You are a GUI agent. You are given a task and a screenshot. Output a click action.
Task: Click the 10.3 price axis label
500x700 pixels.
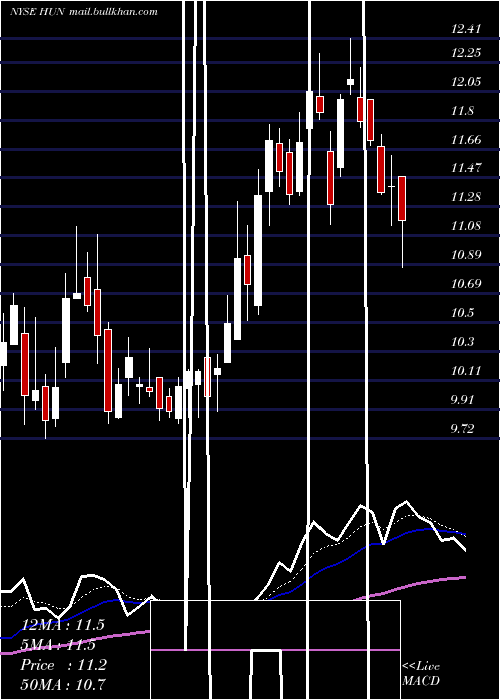tap(462, 342)
